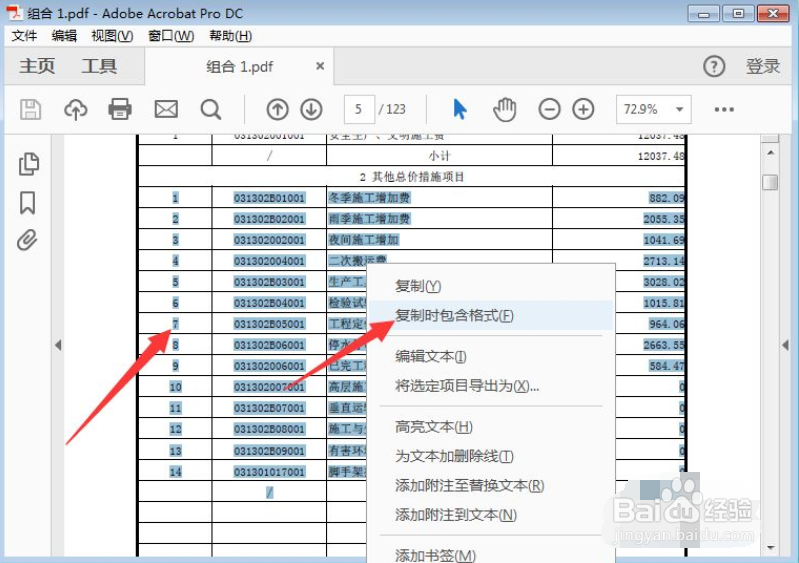The image size is (799, 563).
Task: Activate the hand pan tool
Action: pyautogui.click(x=504, y=110)
